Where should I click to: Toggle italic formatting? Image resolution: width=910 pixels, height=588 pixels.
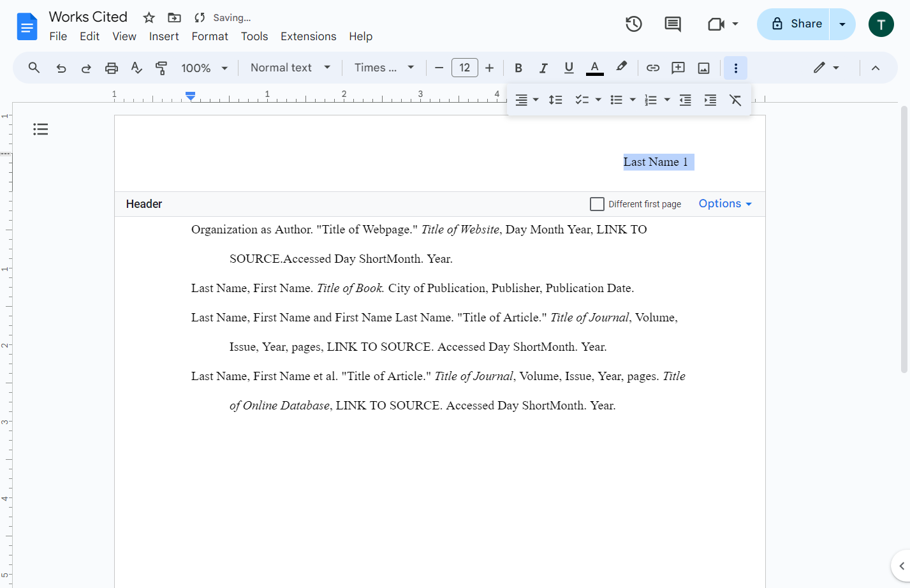[x=543, y=68]
